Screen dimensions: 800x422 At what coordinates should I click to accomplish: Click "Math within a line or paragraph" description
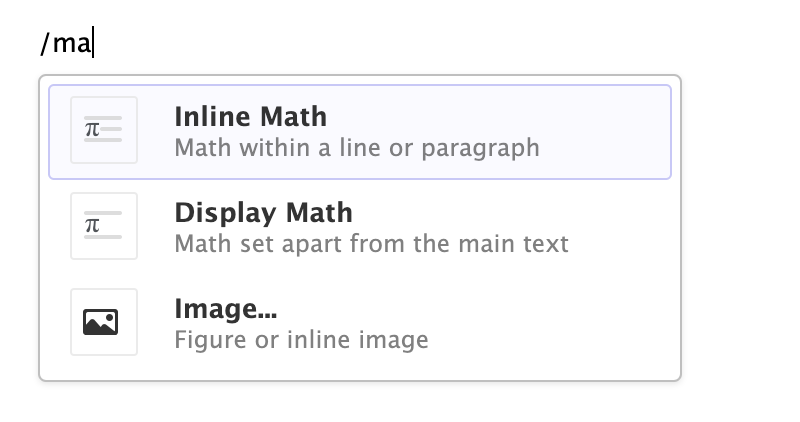point(356,148)
